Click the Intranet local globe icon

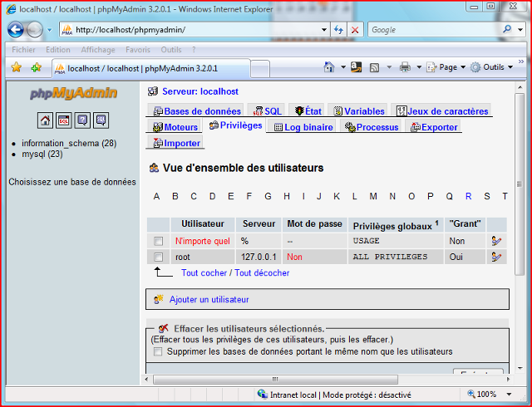(263, 395)
